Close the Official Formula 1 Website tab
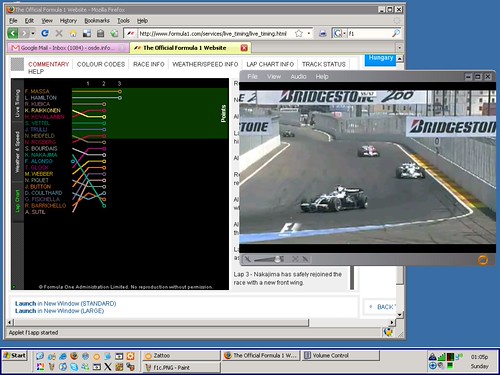Image resolution: width=500 pixels, height=375 pixels. pos(244,48)
